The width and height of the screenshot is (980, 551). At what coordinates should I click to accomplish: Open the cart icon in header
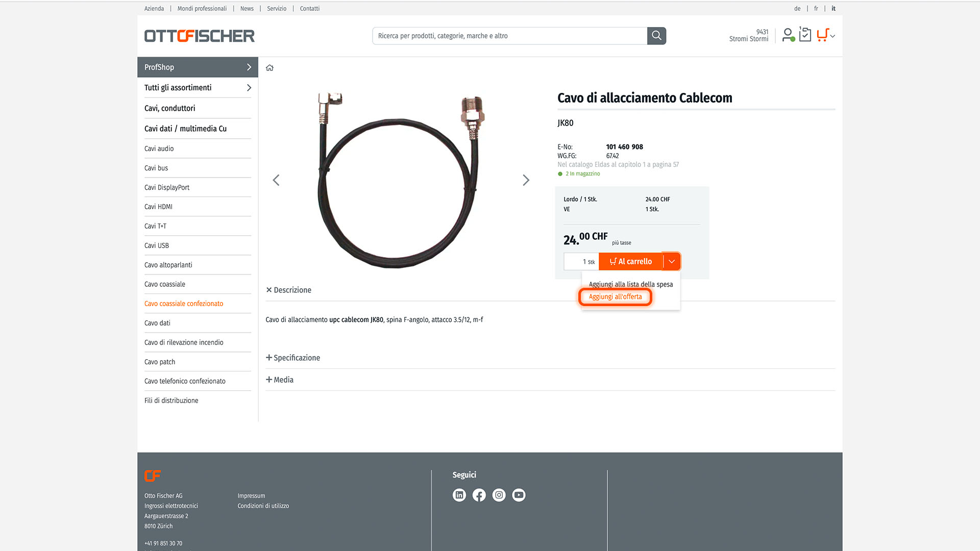pos(822,35)
